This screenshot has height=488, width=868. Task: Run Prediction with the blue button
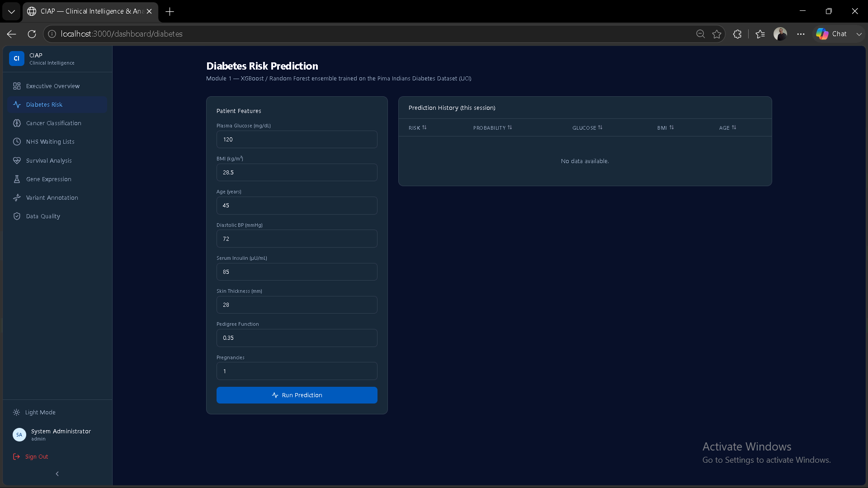297,395
